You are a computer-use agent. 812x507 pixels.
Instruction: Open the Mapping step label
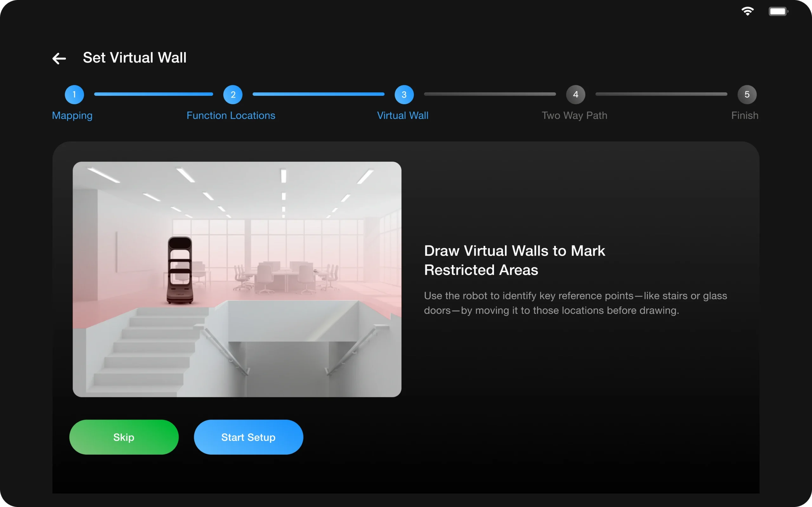click(72, 115)
